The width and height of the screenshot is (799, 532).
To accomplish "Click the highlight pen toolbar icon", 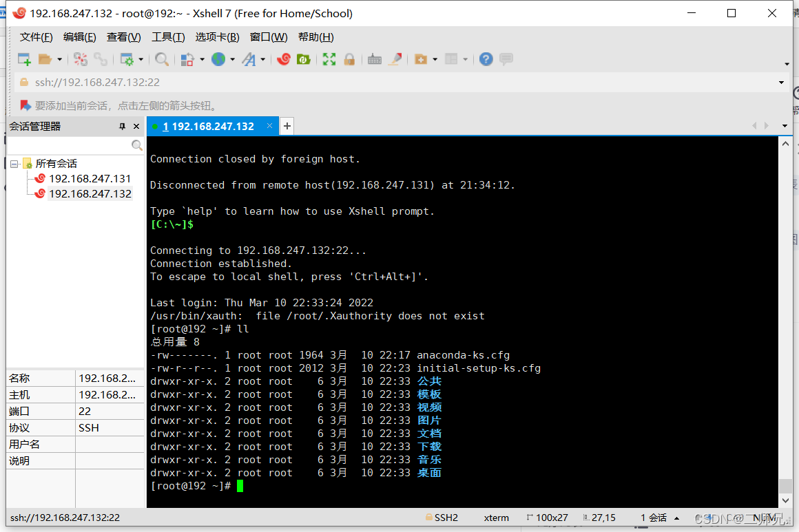I will point(395,59).
